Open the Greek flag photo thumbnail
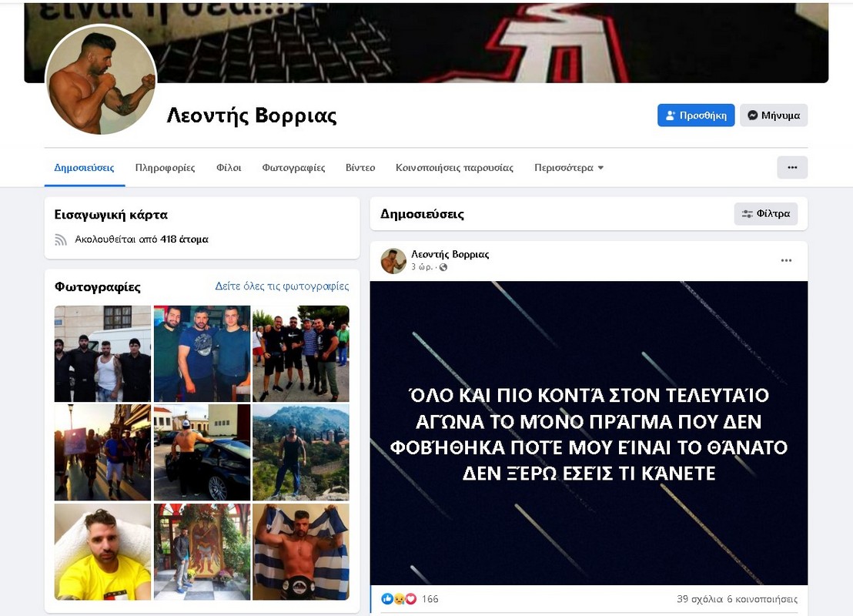Viewport: 853px width, 616px height. coord(300,551)
